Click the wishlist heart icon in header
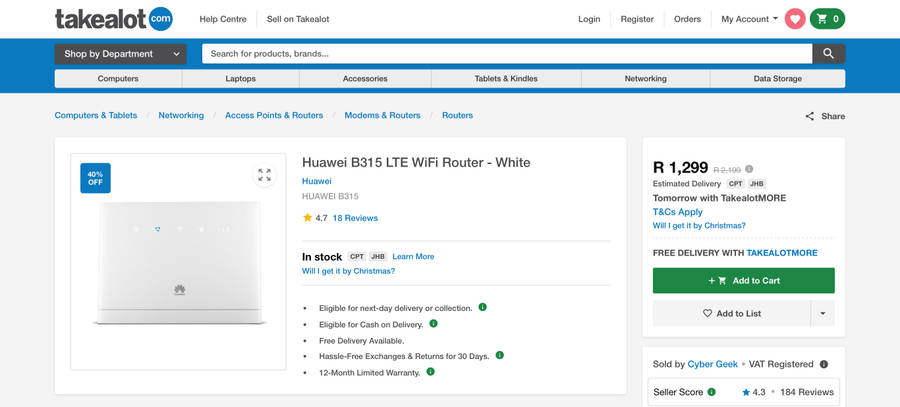The height and width of the screenshot is (407, 900). (795, 19)
